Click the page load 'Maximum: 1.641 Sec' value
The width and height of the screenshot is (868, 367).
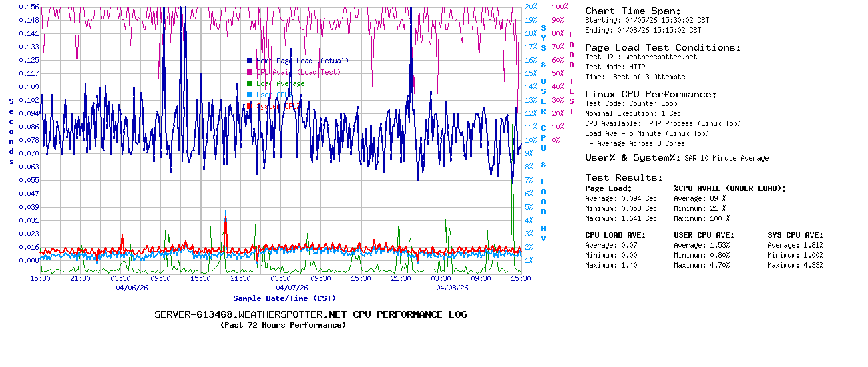(621, 218)
